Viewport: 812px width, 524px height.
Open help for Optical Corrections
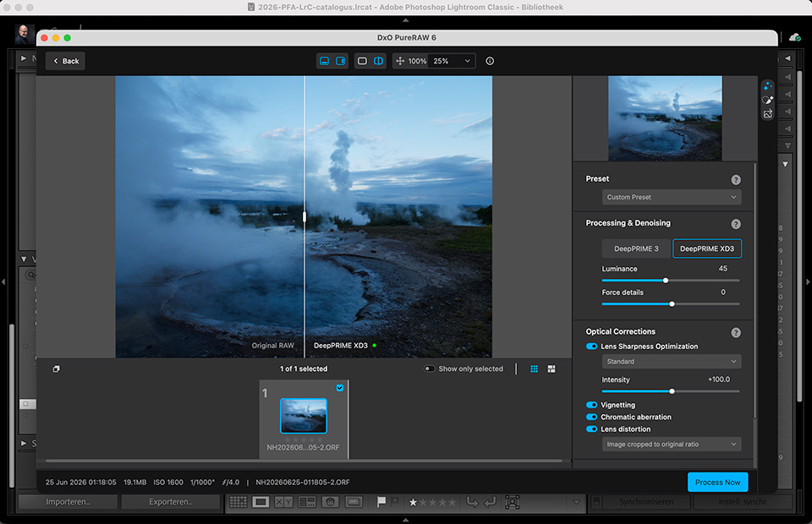pos(736,333)
